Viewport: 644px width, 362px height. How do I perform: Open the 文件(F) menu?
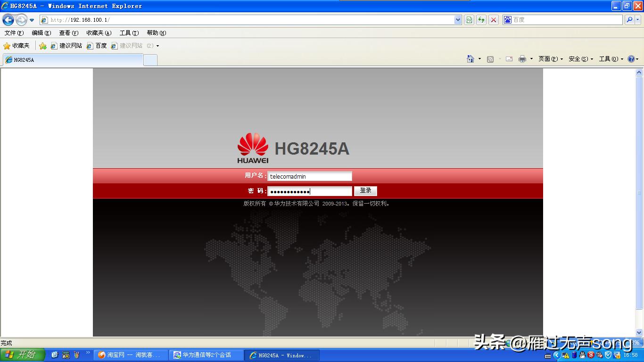coord(14,33)
